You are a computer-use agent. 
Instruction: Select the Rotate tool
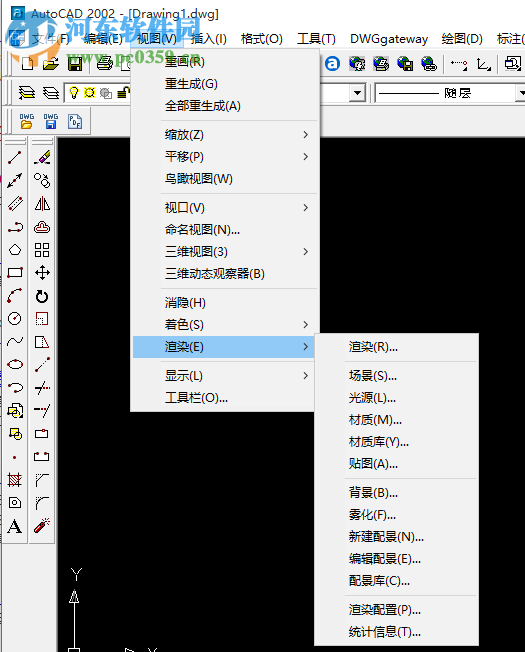pos(42,296)
